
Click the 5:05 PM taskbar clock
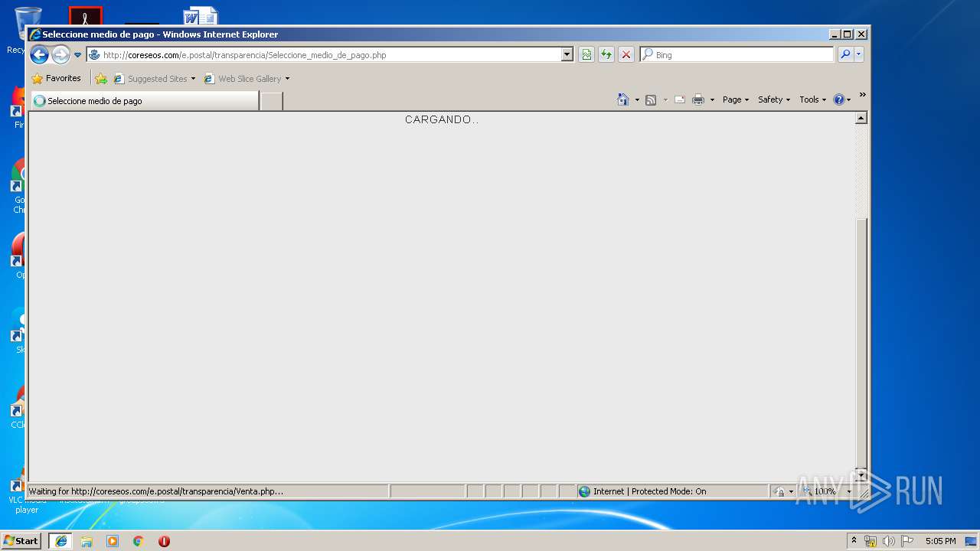[940, 541]
